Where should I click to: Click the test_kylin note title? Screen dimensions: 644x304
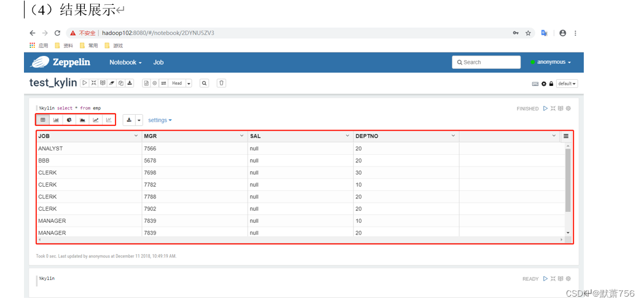coord(53,82)
